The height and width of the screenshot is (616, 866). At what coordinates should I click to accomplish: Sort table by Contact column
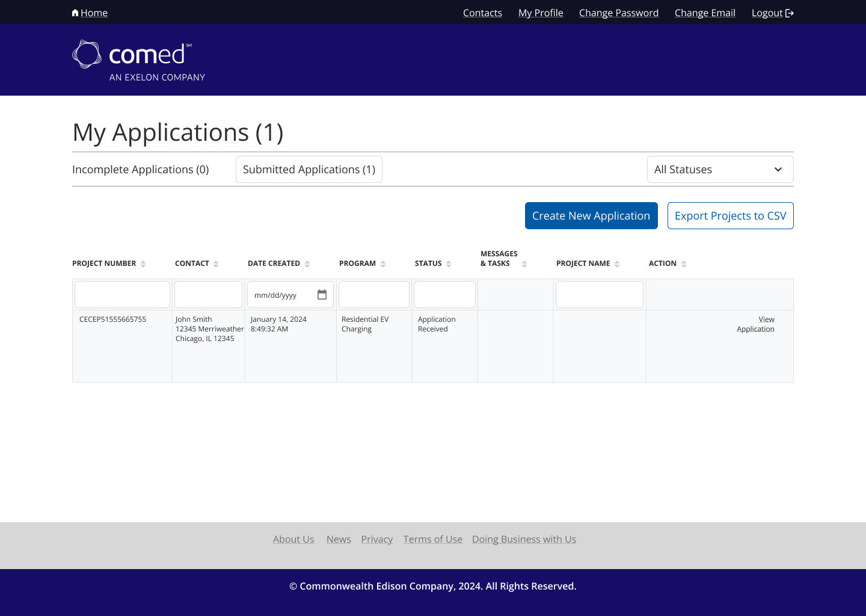pyautogui.click(x=216, y=264)
